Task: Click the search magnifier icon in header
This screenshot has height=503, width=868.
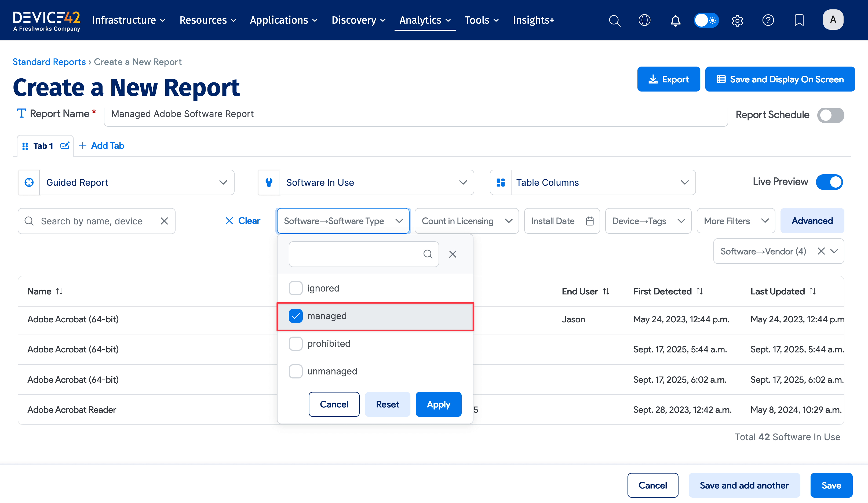Action: coord(614,20)
